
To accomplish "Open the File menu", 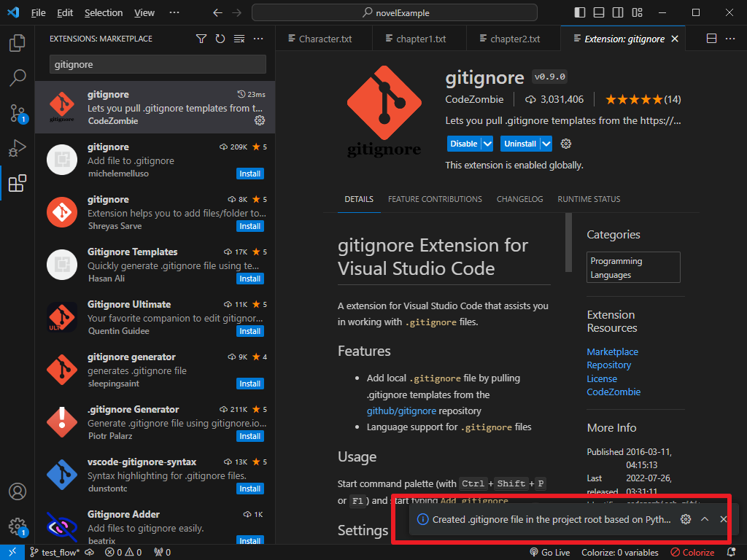I will coord(38,13).
